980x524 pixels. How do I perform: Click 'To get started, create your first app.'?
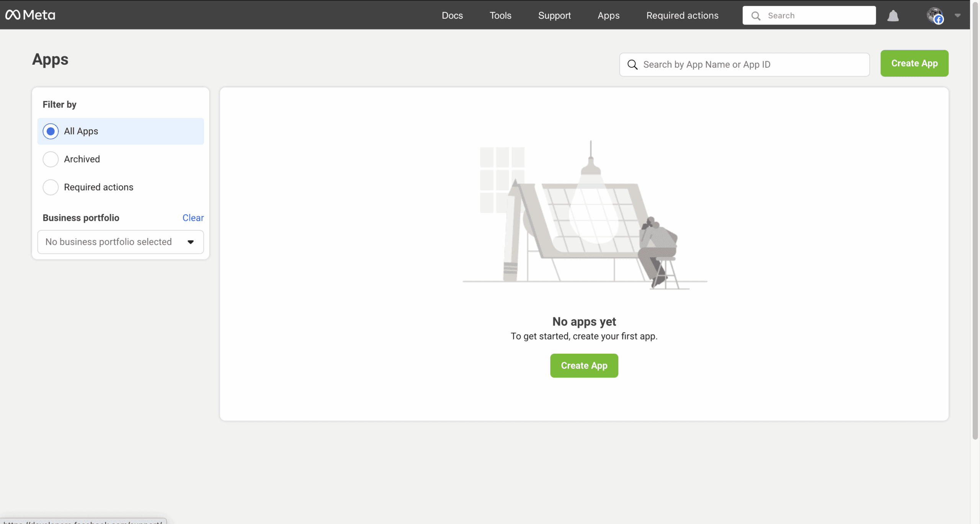pos(584,336)
